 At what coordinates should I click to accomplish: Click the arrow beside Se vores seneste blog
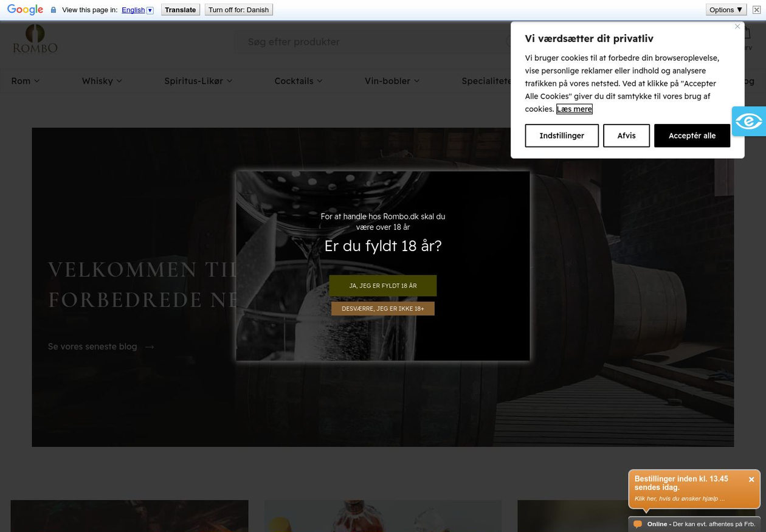tap(150, 347)
